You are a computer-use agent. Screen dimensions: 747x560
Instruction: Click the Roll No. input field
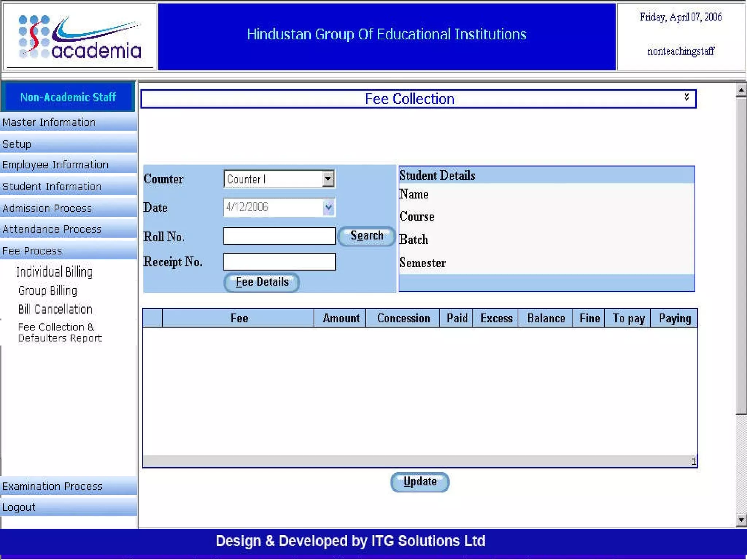click(279, 236)
